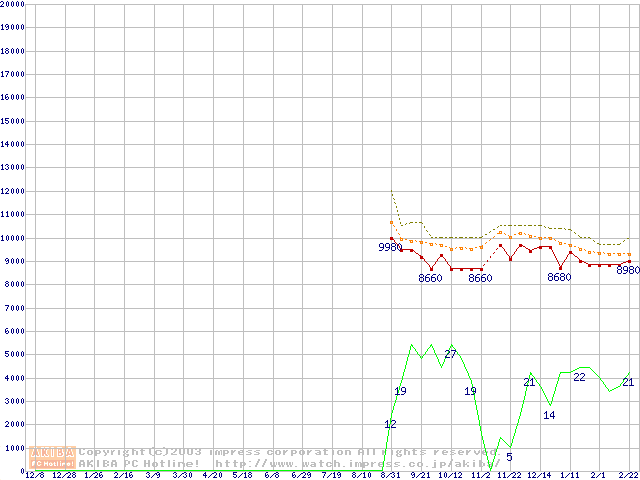Click the 19000 y-axis label
Image resolution: width=640 pixels, height=480 pixels.
point(12,27)
